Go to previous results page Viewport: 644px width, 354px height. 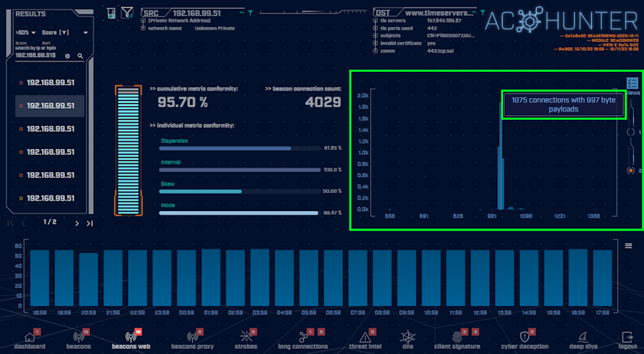pyautogui.click(x=23, y=224)
